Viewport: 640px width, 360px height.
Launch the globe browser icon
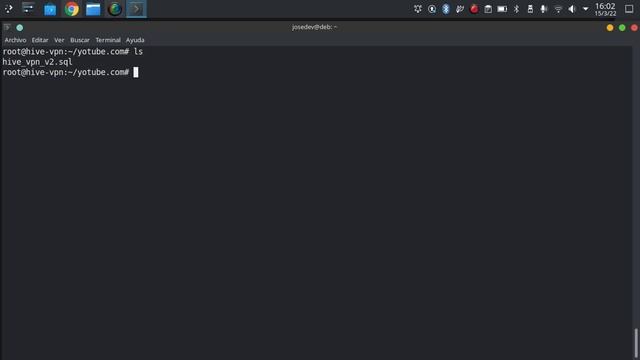(x=115, y=9)
